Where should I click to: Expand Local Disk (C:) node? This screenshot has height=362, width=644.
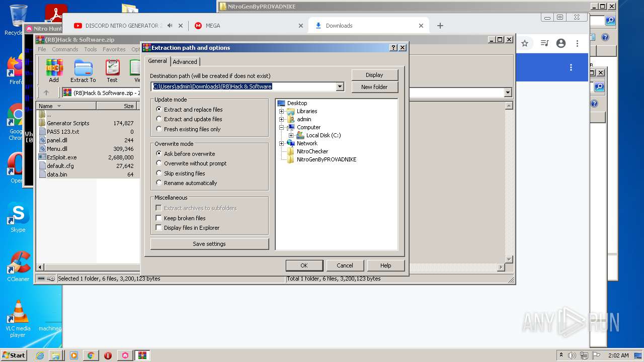(291, 135)
